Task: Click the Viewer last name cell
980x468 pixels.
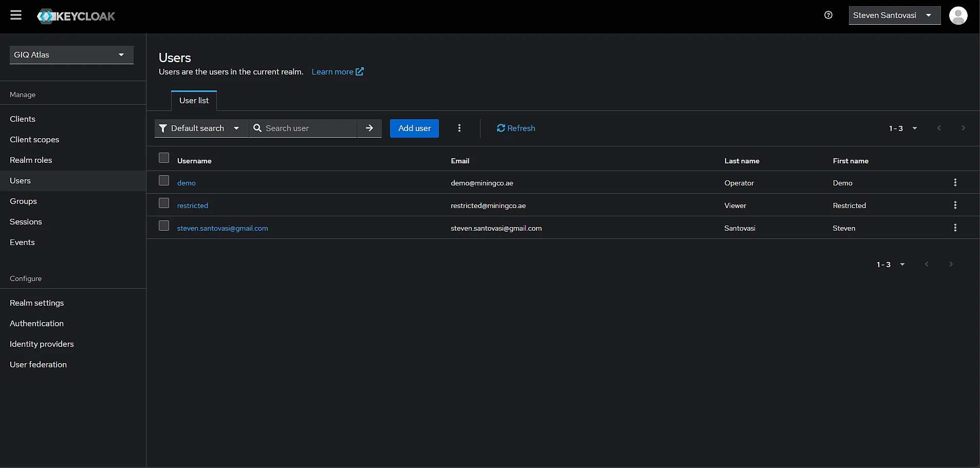Action: click(x=735, y=205)
